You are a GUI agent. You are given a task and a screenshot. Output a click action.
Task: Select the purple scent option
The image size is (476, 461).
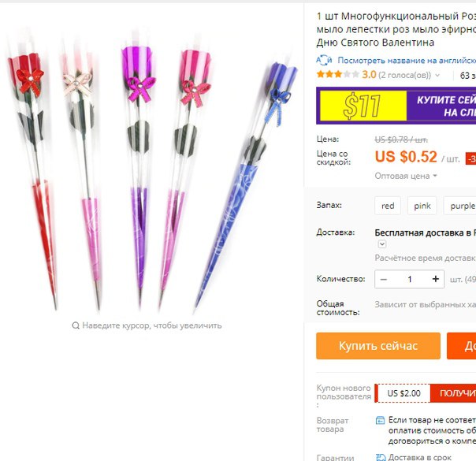[x=462, y=206]
